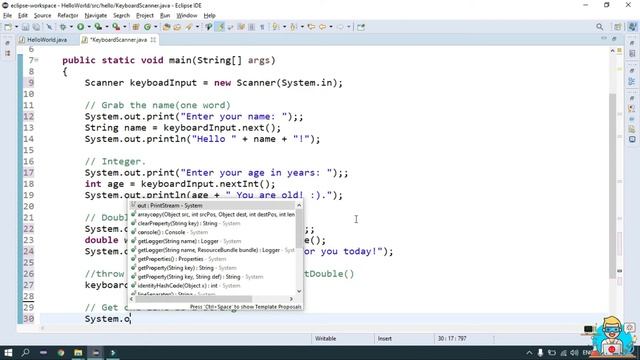Click the Quick Access search magnifier
640x360 pixels.
pyautogui.click(x=599, y=27)
